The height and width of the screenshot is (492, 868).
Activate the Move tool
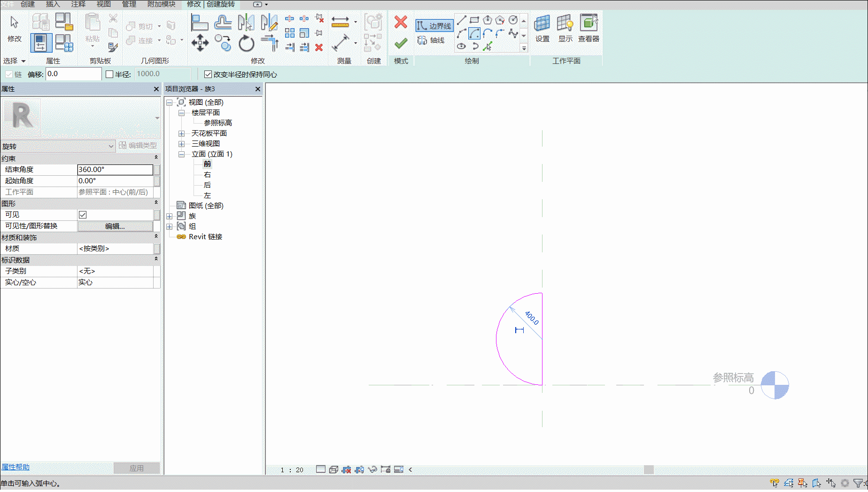tap(200, 43)
